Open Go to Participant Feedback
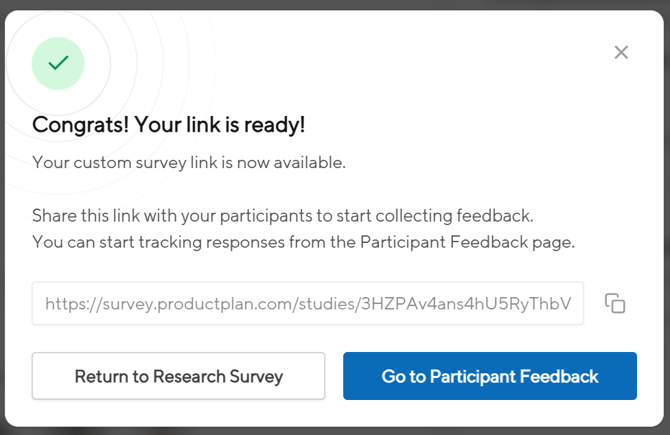Screen dimensions: 670x435 point(490,376)
